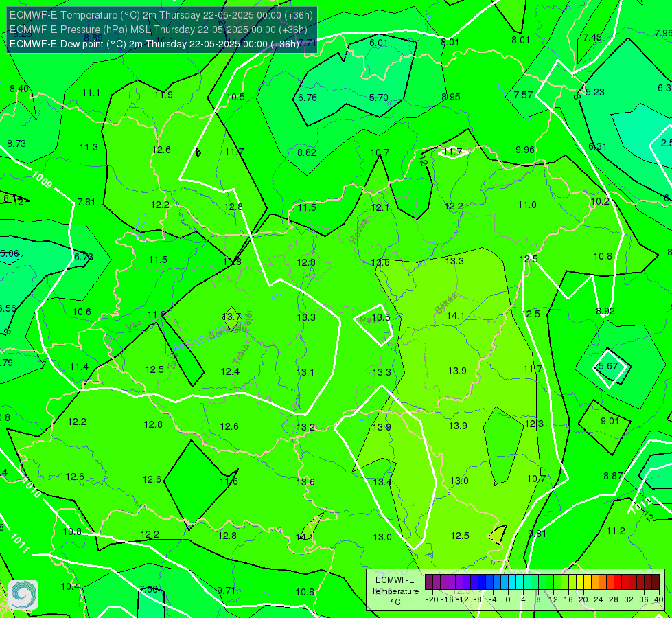672x618 pixels.
Task: Click the 5.70 dew point value
Action: 379,98
